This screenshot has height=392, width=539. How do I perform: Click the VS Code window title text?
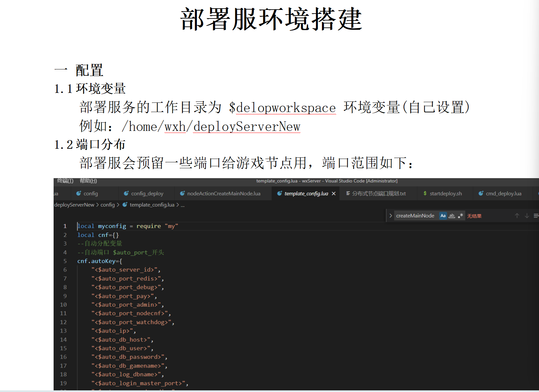tap(327, 181)
